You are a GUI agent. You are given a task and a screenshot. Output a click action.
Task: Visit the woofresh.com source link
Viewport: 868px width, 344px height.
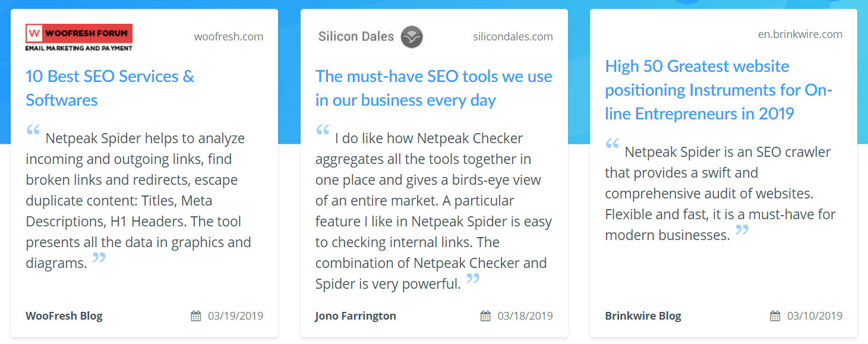[229, 37]
